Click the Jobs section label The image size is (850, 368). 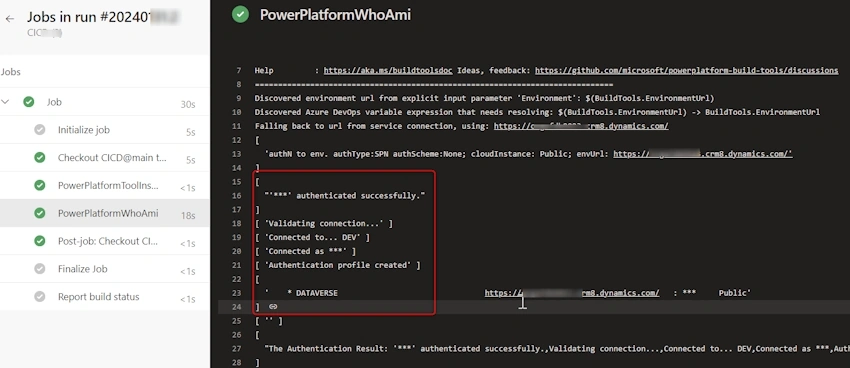(x=11, y=72)
